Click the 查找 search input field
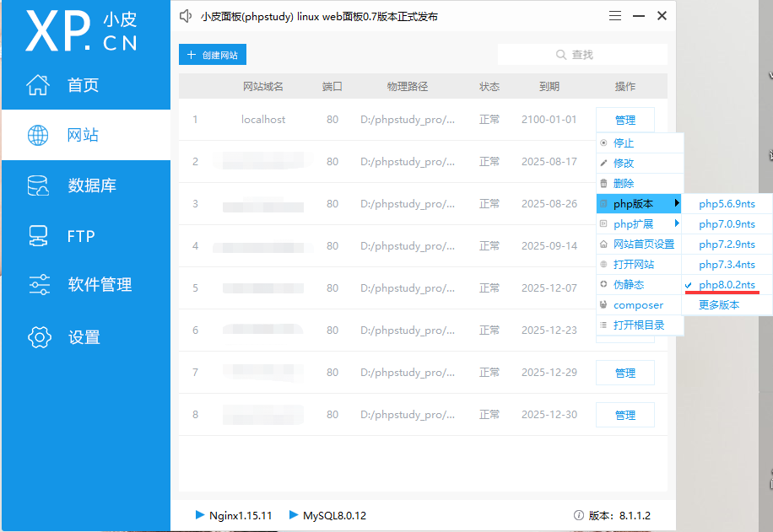Screen dimensions: 773x532 (x=582, y=55)
